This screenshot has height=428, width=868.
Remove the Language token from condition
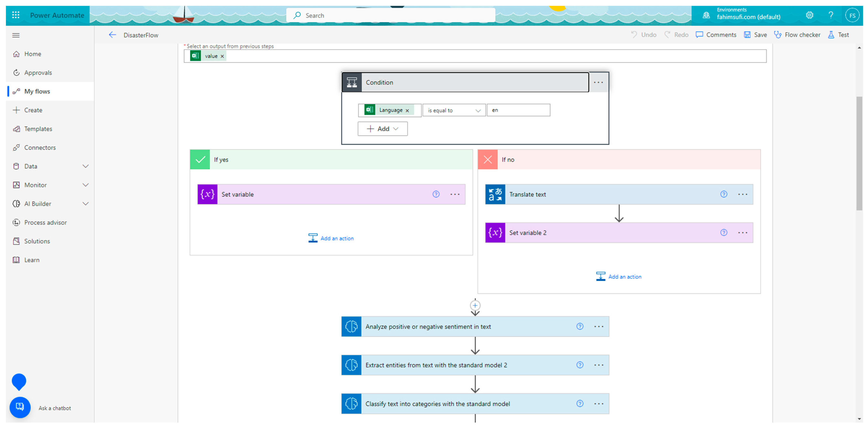[x=407, y=110]
